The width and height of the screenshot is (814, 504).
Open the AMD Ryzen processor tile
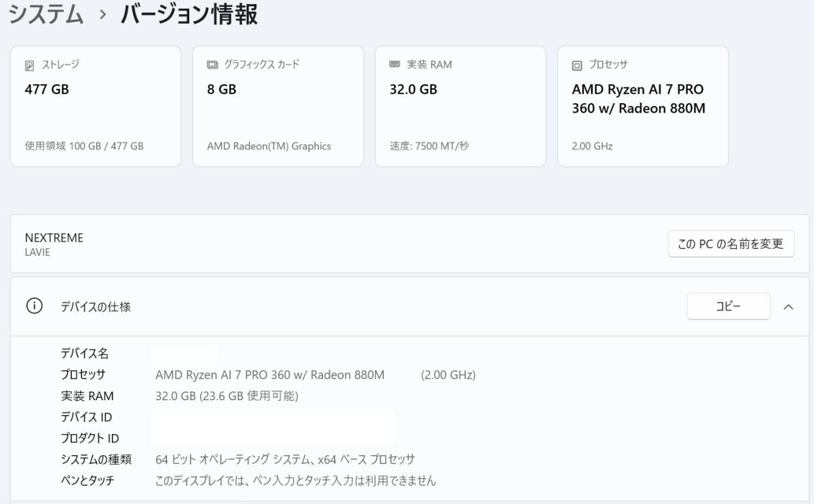point(643,106)
